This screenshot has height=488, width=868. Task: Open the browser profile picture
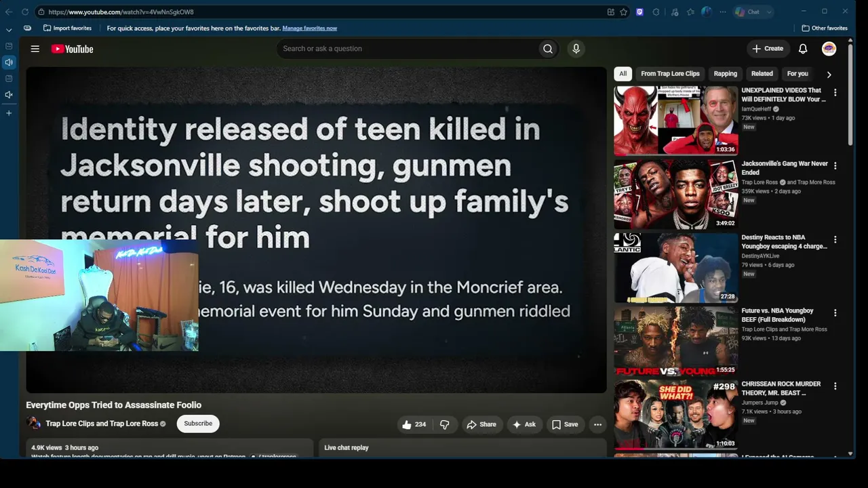point(707,12)
